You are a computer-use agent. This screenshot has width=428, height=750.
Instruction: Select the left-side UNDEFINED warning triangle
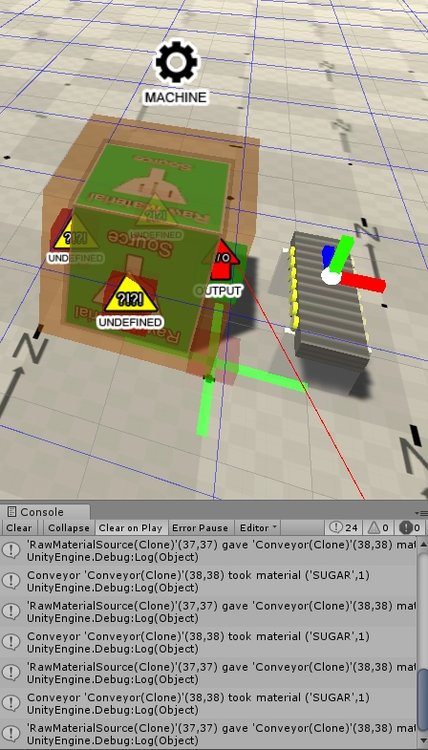73,234
